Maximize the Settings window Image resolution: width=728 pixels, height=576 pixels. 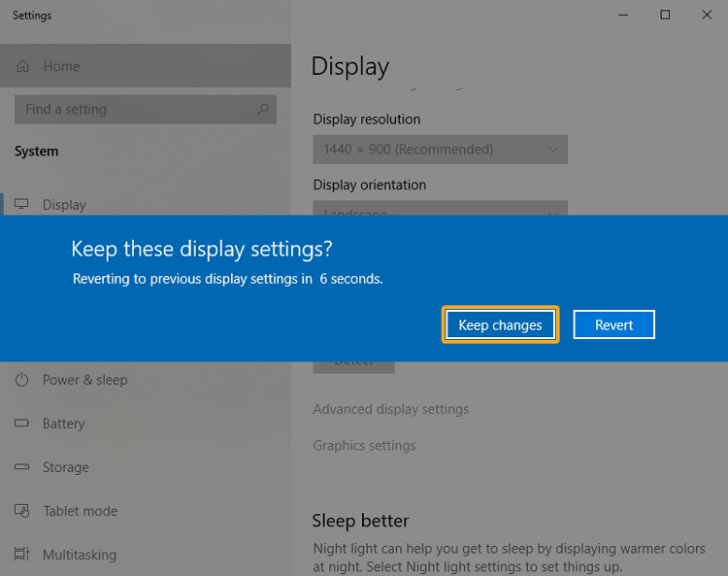[665, 15]
